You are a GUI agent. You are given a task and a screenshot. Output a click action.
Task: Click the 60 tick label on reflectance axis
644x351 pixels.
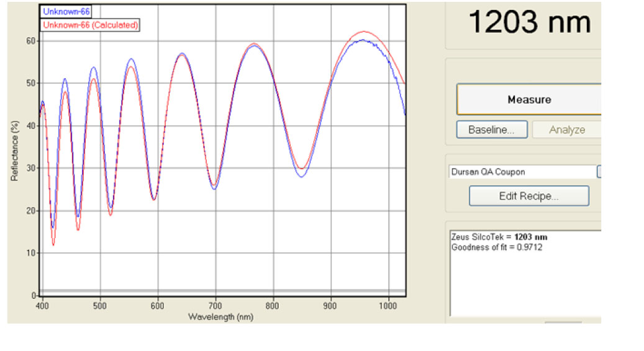pyautogui.click(x=30, y=41)
